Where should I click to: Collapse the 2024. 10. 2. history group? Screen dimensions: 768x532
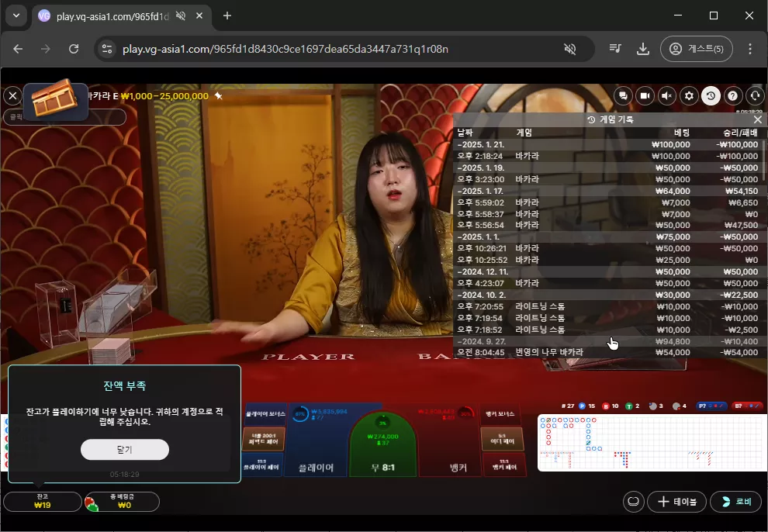(607, 295)
